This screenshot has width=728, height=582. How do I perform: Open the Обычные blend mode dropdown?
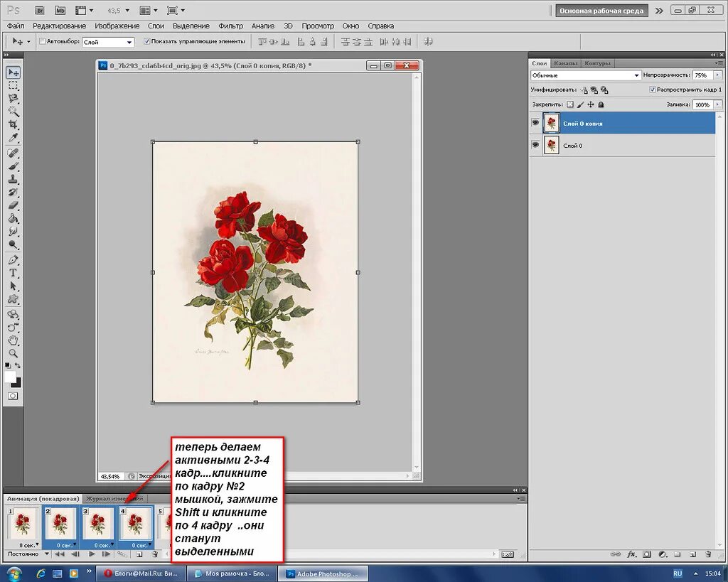coord(586,75)
